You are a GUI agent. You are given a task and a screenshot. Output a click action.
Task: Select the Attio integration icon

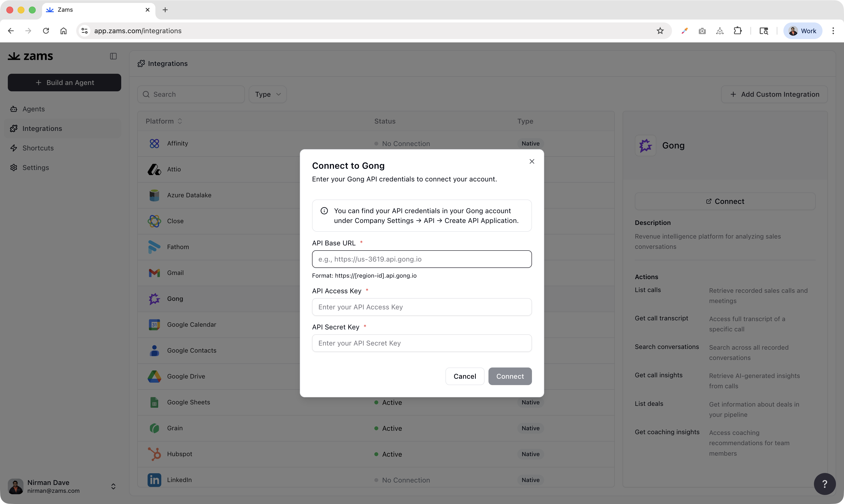[154, 169]
